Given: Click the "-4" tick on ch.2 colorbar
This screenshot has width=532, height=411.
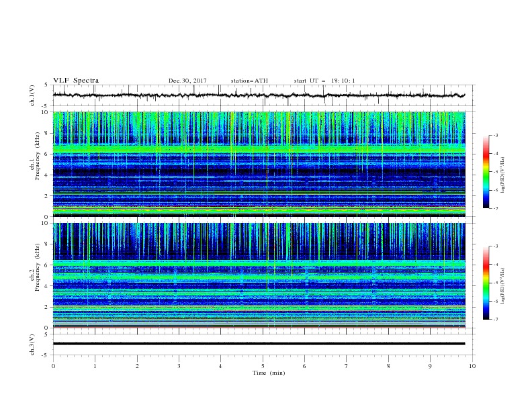Looking at the screenshot, I should [495, 265].
